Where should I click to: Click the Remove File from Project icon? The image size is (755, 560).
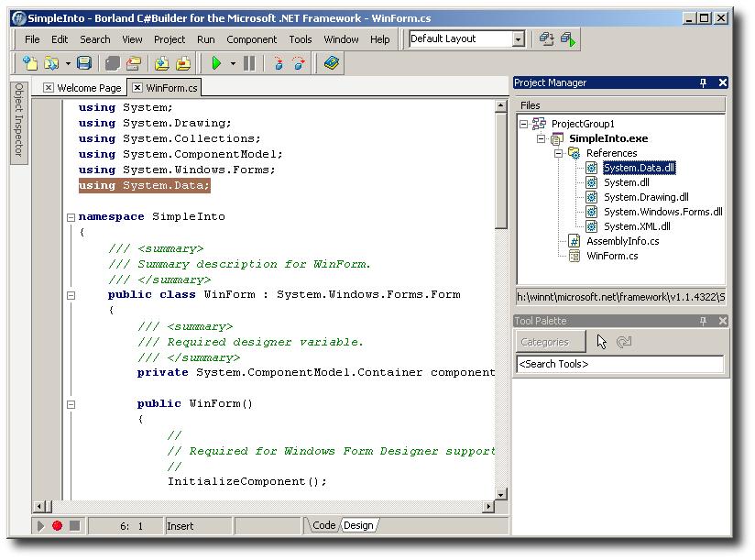(183, 63)
